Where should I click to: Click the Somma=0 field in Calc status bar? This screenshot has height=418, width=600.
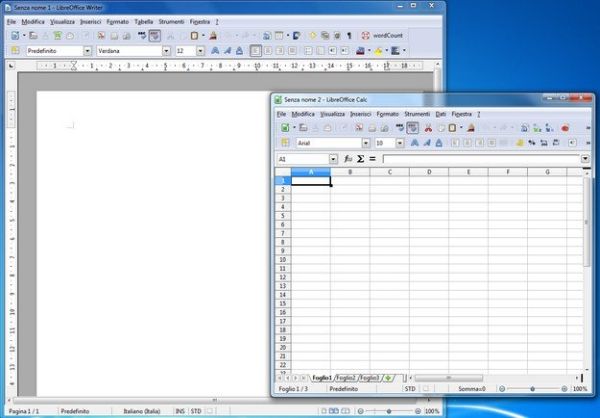tap(472, 389)
